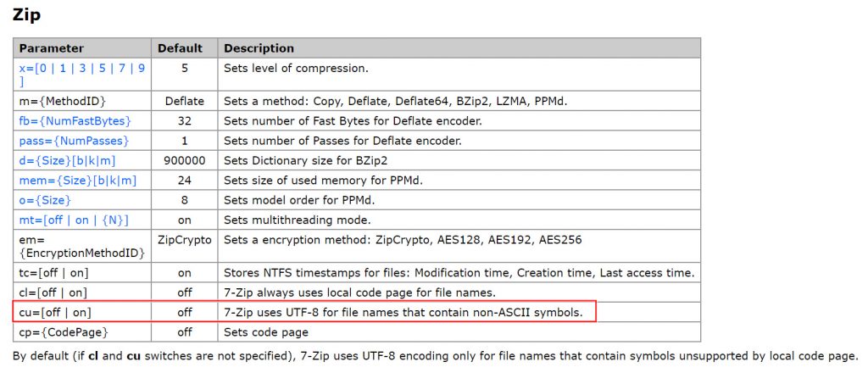The image size is (868, 373).
Task: Click the tc=[off | on] parameter cell
Action: [x=53, y=273]
